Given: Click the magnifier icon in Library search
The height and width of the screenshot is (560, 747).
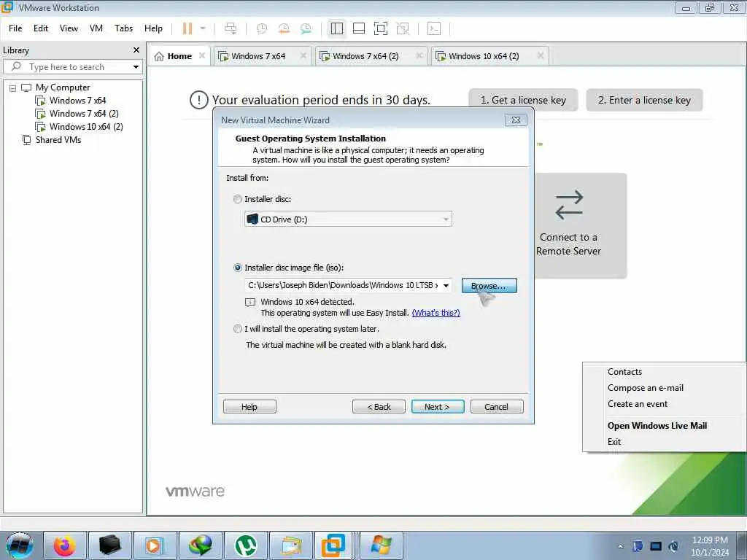Looking at the screenshot, I should (16, 66).
